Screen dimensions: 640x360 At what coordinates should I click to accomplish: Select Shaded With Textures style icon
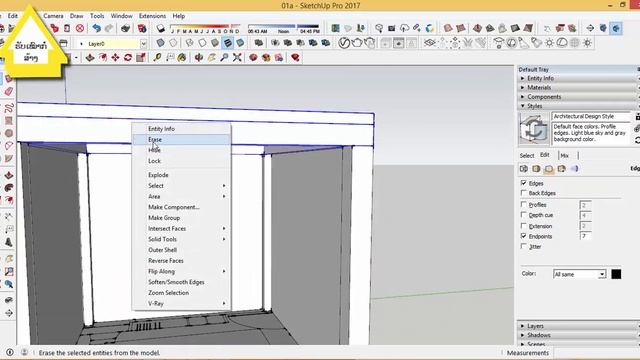tap(228, 42)
